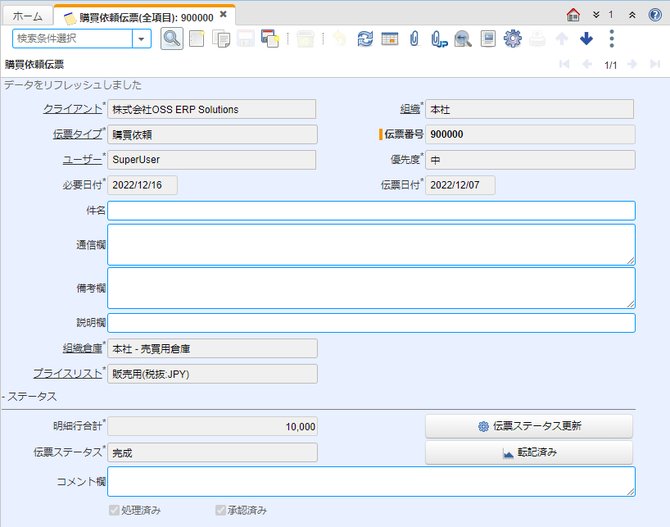670x527 pixels.
Task: Click into the 通信欄 text area
Action: 371,245
